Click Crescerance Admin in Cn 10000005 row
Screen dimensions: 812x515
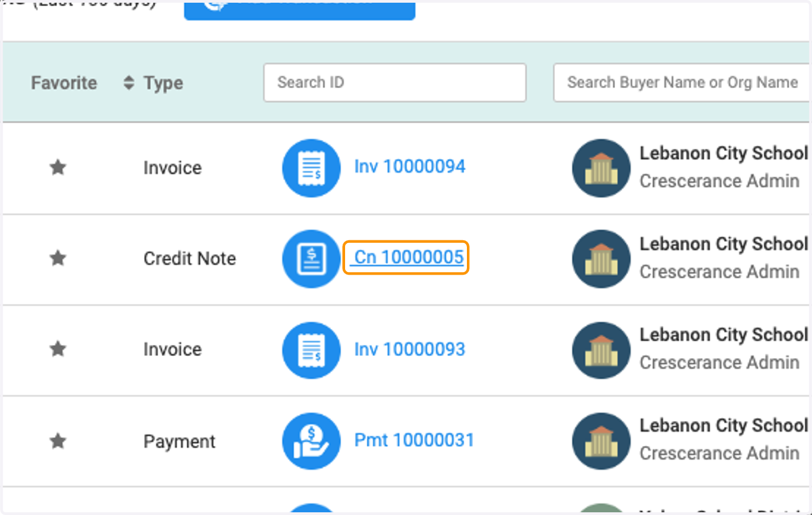(x=719, y=271)
